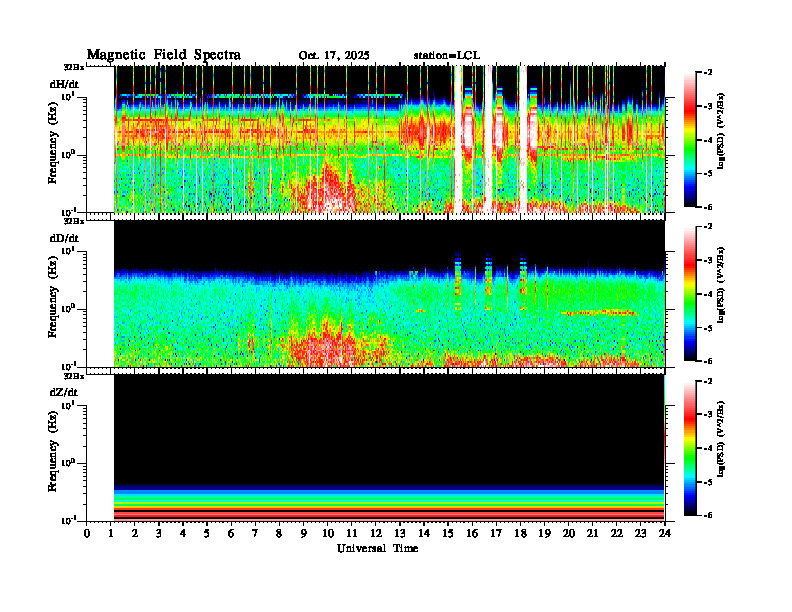Click hour "17" on the Universal Time axis
Screen dimensions: 792x612
click(x=496, y=534)
